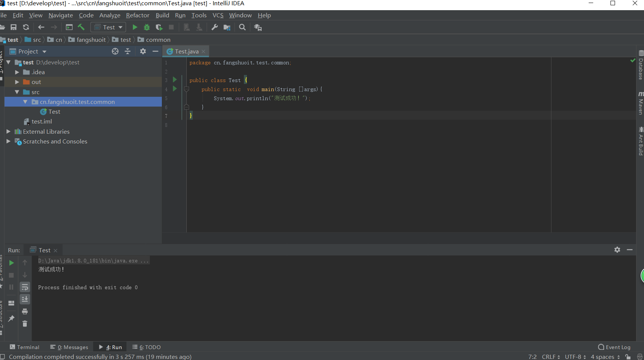Viewport: 644px width, 360px height.
Task: Change 4 spaces indent setting
Action: click(x=605, y=357)
